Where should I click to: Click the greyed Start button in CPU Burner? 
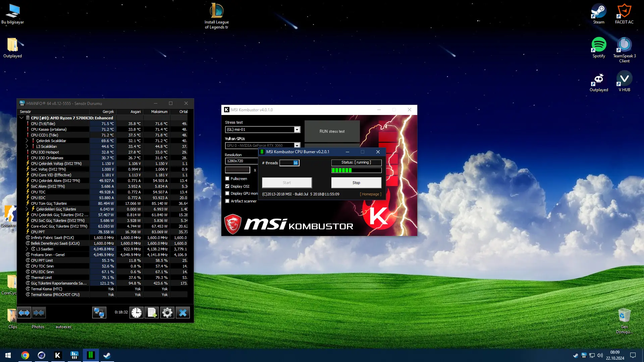coord(287,183)
